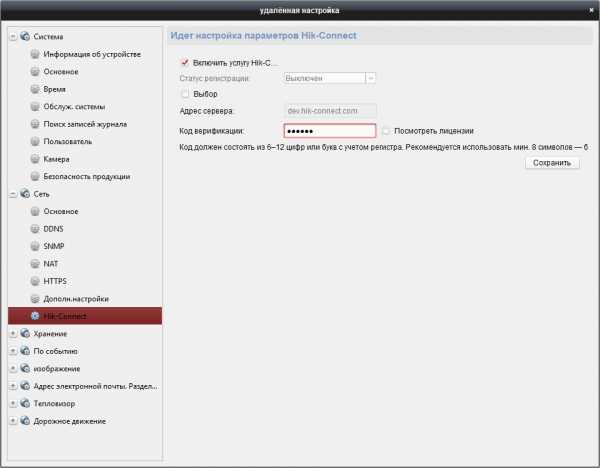Enable the Посмотреть лицензии checkbox

(x=386, y=130)
